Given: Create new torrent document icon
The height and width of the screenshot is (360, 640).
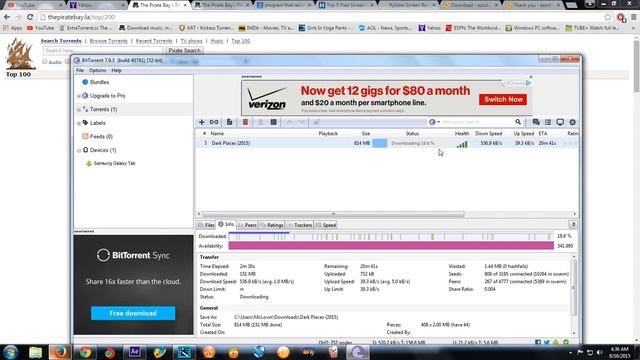Looking at the screenshot, I should point(229,122).
